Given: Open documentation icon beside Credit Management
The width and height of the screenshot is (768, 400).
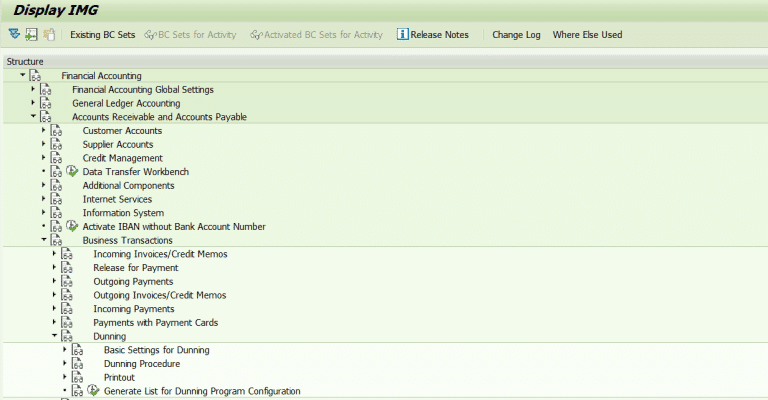Looking at the screenshot, I should (x=56, y=158).
